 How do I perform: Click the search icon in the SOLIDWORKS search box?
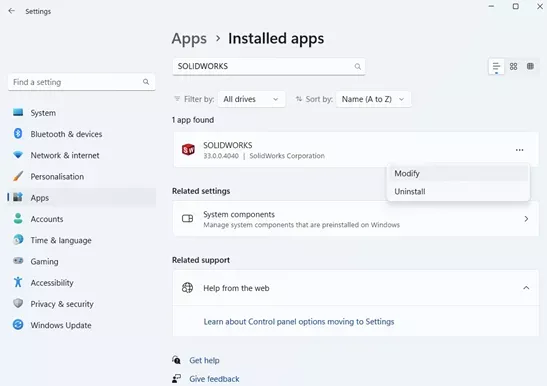coord(358,66)
